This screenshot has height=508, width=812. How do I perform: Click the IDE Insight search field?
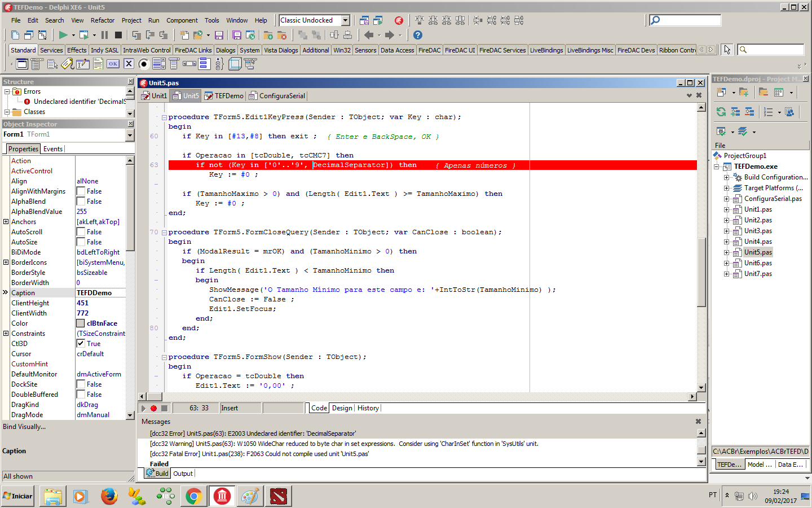pos(685,20)
